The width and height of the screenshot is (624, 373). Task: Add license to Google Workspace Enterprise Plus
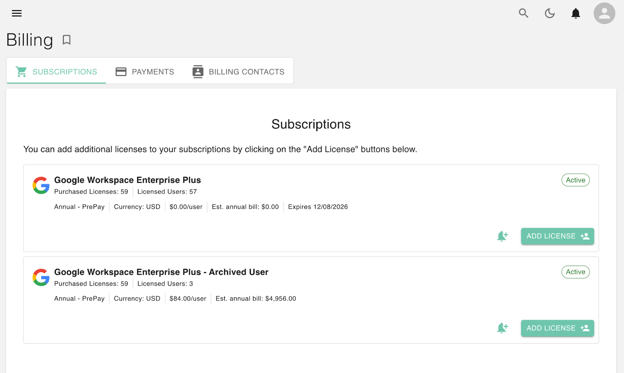(557, 236)
